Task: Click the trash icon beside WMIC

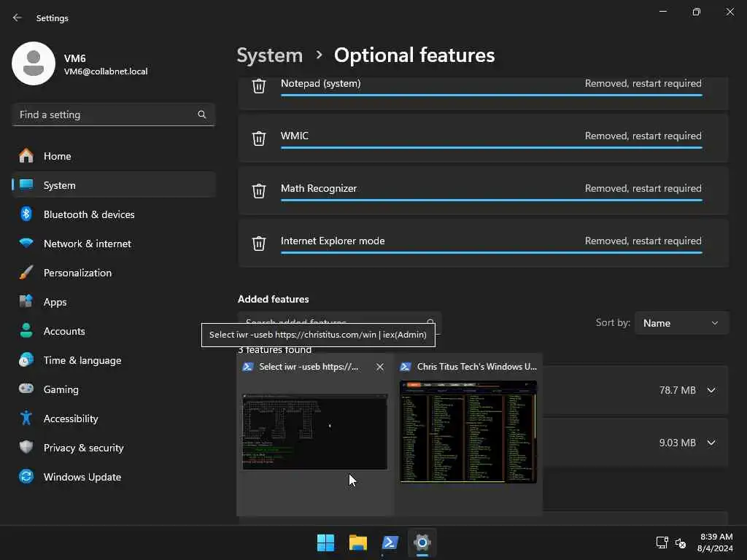Action: [x=259, y=139]
